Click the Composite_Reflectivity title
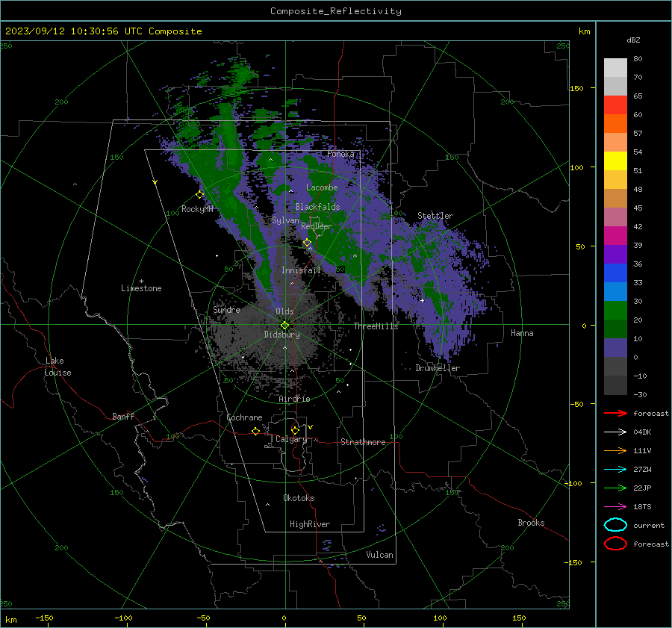Image resolution: width=672 pixels, height=628 pixels. 336,11
